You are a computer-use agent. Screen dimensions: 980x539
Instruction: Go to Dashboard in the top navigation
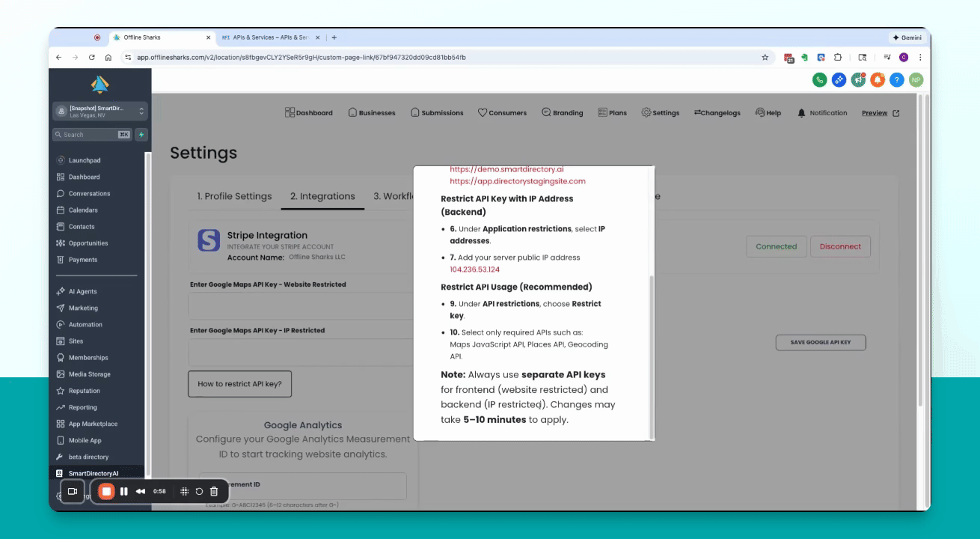(309, 112)
